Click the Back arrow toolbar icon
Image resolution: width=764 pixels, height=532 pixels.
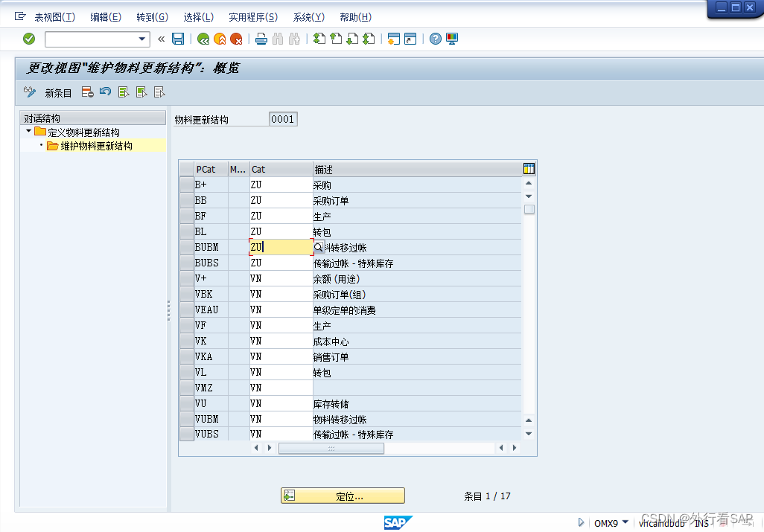pyautogui.click(x=202, y=39)
